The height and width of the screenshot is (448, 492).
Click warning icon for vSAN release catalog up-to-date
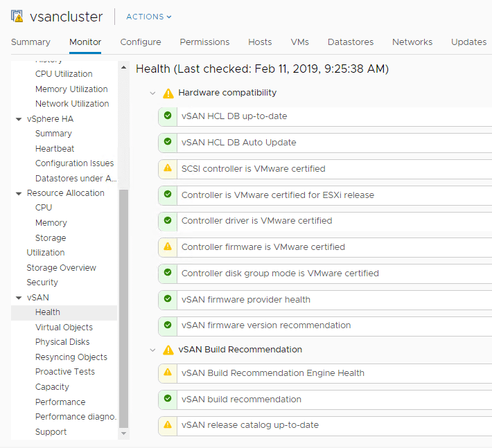coord(168,424)
